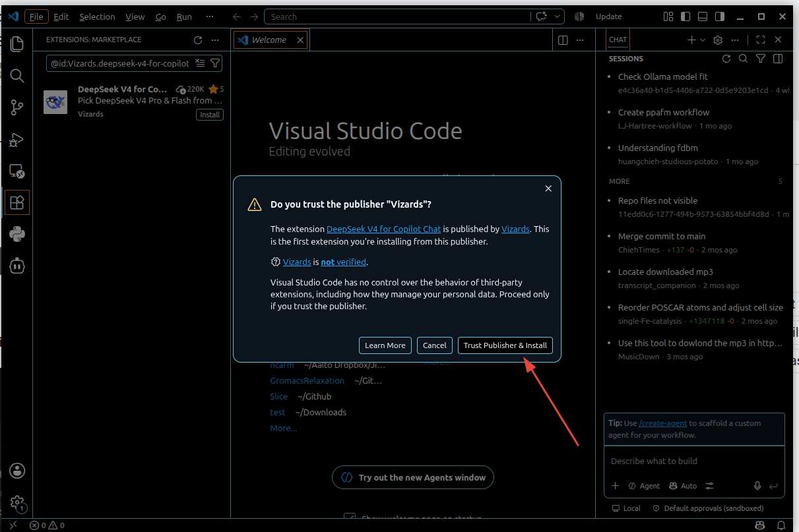Open the Agent mode picker
The width and height of the screenshot is (799, 532).
point(644,486)
